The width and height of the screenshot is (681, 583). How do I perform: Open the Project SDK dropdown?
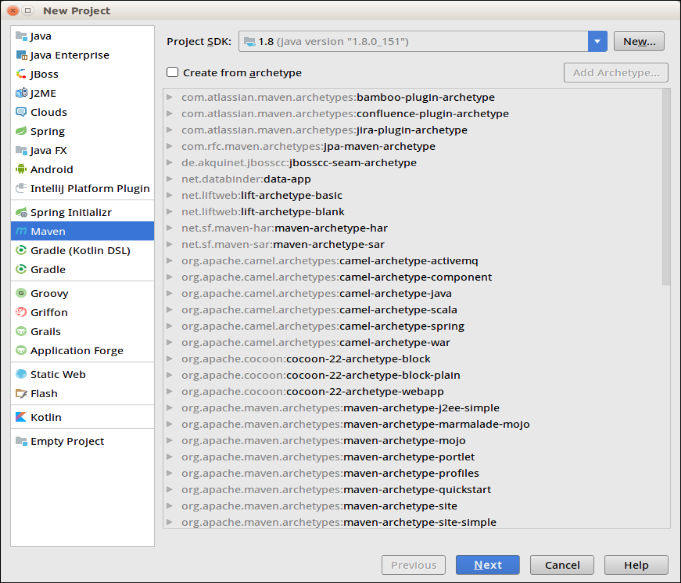coord(598,41)
